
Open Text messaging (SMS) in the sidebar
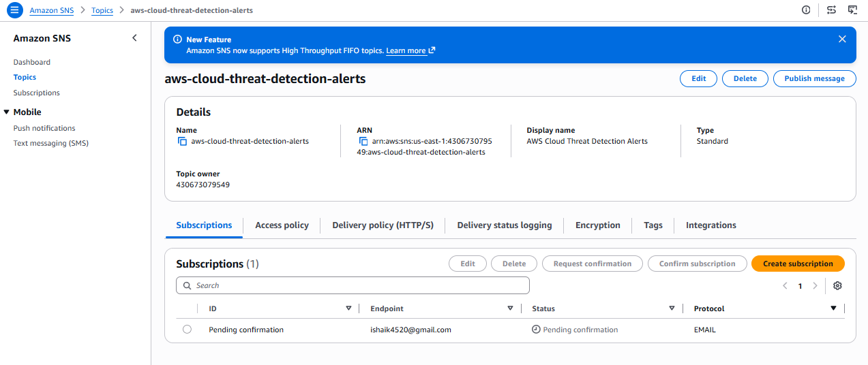(51, 143)
